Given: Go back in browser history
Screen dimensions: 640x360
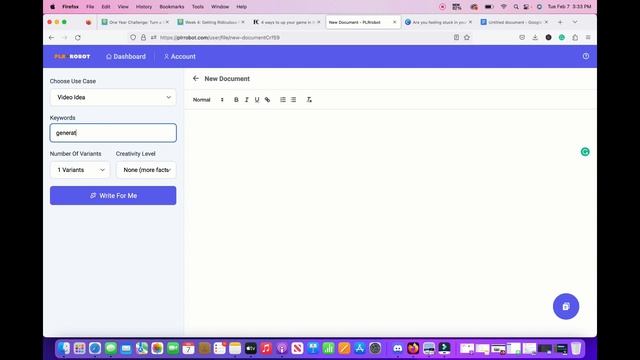Looking at the screenshot, I should point(51,38).
